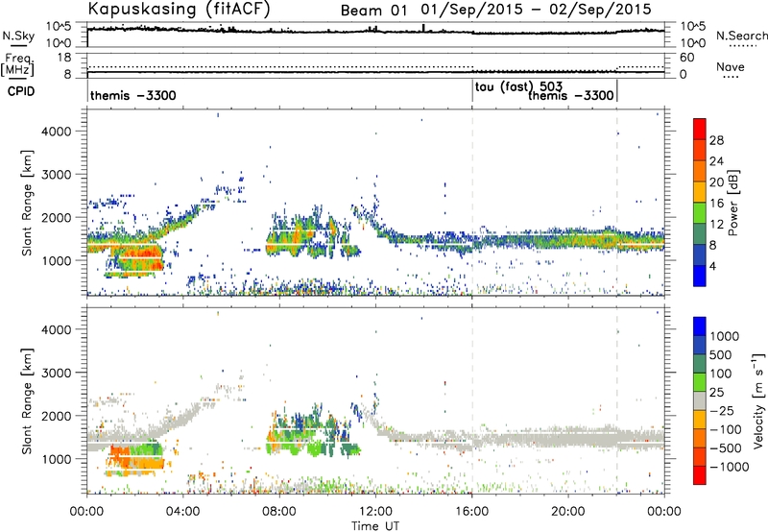The image size is (768, 532).
Task: Click the "Nave" legend label
Action: [x=731, y=66]
